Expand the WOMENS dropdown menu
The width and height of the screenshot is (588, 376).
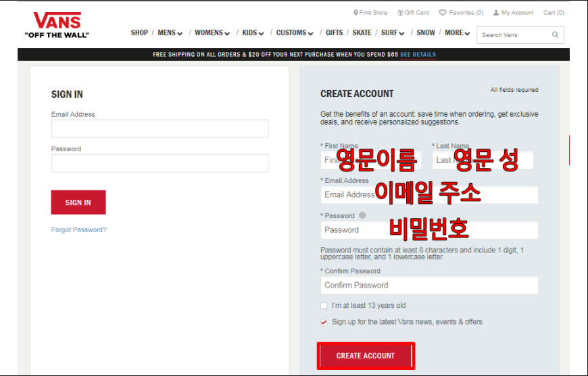point(212,33)
